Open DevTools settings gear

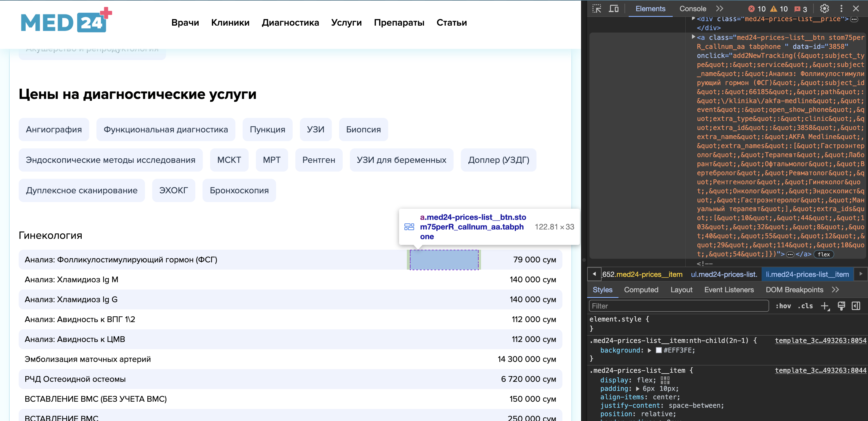pos(824,9)
